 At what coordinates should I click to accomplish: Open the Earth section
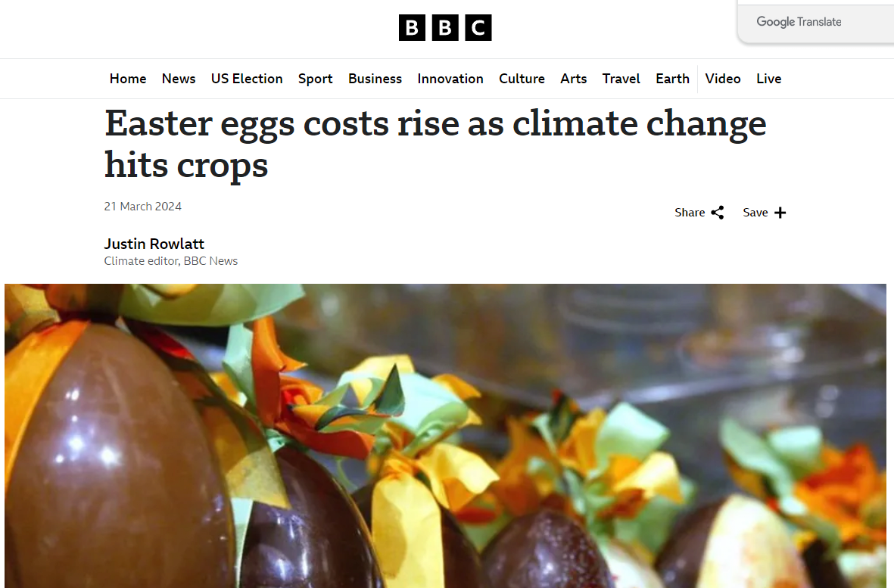pyautogui.click(x=673, y=79)
